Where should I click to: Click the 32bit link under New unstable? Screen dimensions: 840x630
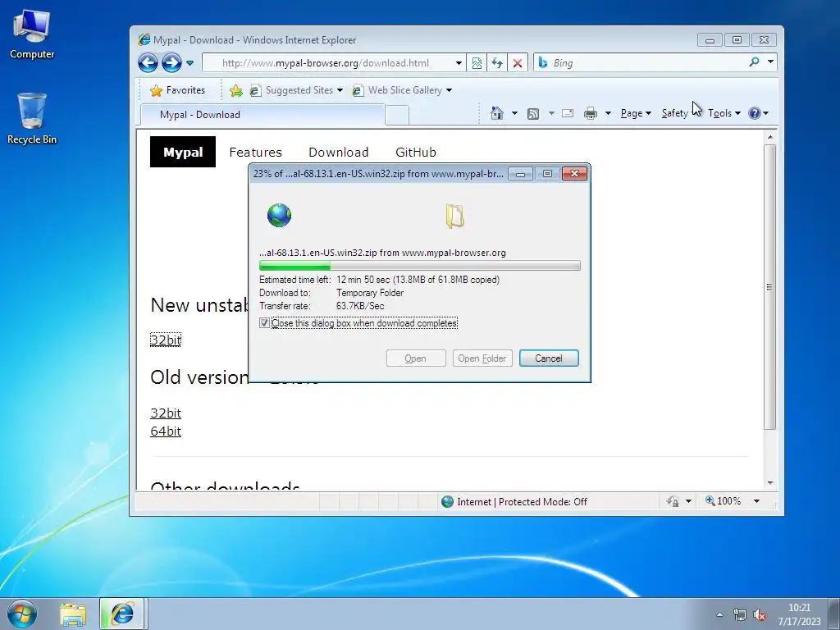pyautogui.click(x=166, y=340)
